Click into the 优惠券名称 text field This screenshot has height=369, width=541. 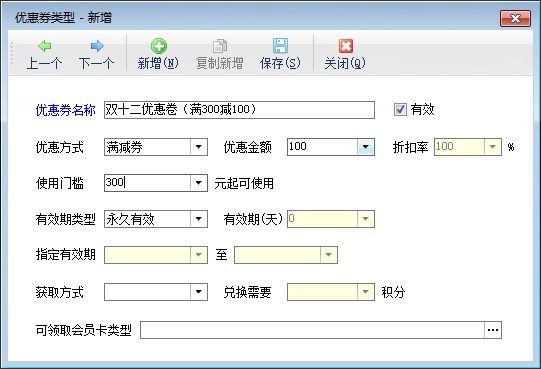[x=239, y=110]
